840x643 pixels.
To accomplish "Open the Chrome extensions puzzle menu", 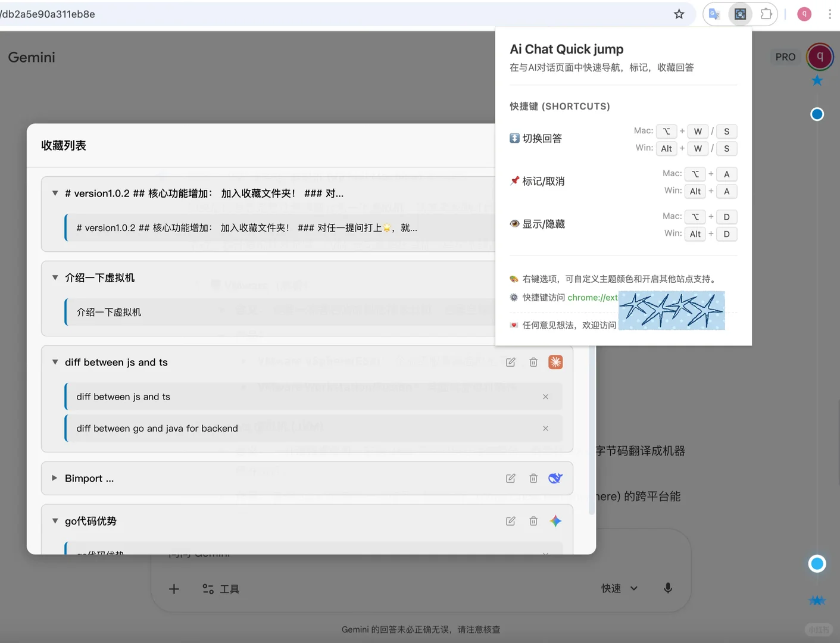I will [x=766, y=14].
